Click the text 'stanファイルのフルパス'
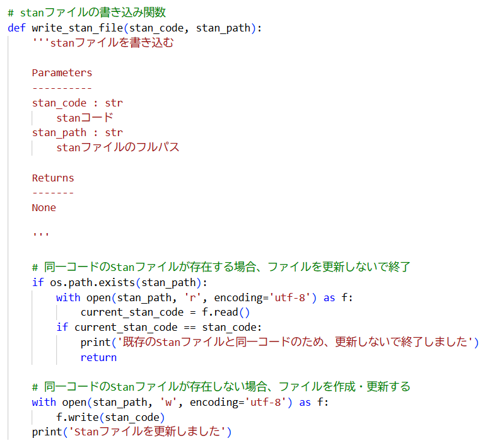492x448 pixels. pos(118,147)
